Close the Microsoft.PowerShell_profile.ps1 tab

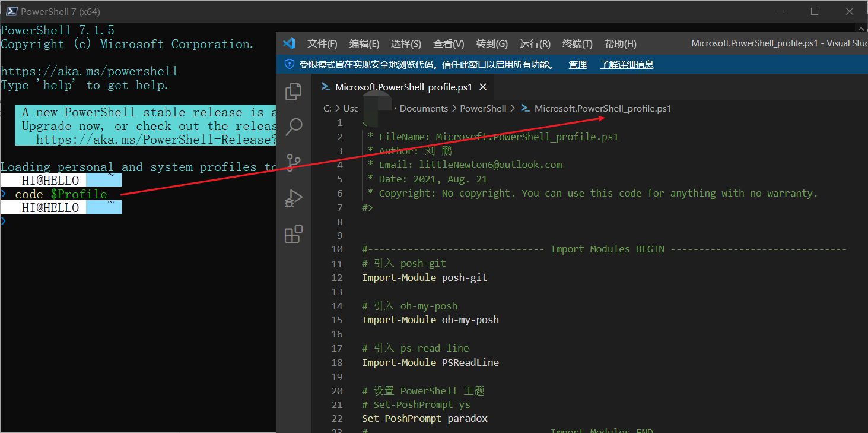click(x=483, y=87)
